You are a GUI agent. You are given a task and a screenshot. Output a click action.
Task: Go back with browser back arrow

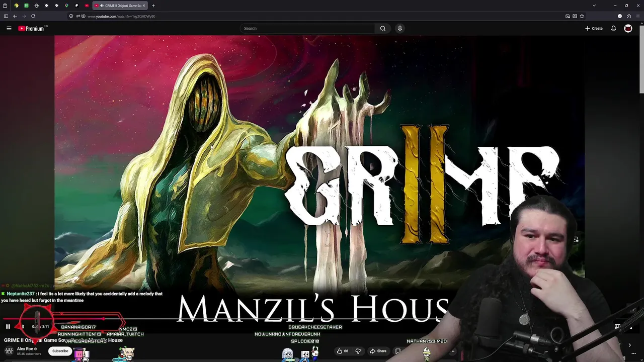click(15, 16)
